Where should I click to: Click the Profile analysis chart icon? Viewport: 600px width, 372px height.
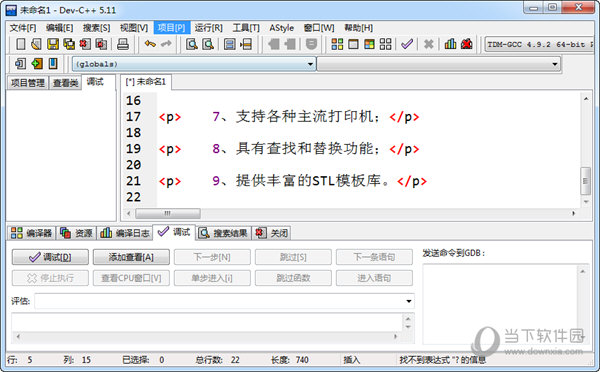tap(450, 44)
